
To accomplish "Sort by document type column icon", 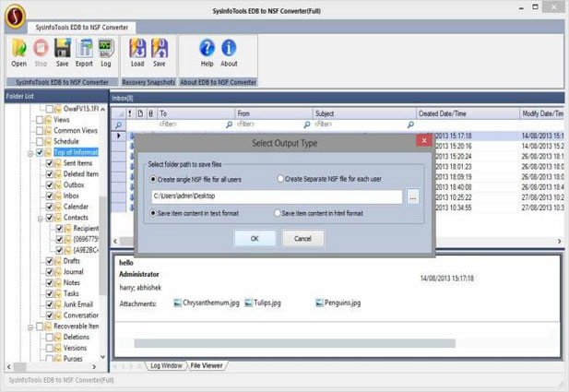I will coord(140,113).
